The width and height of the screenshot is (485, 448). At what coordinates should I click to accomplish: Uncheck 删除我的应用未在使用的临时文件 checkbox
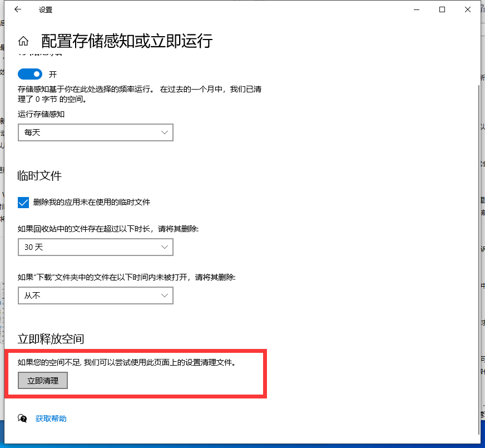coord(23,203)
